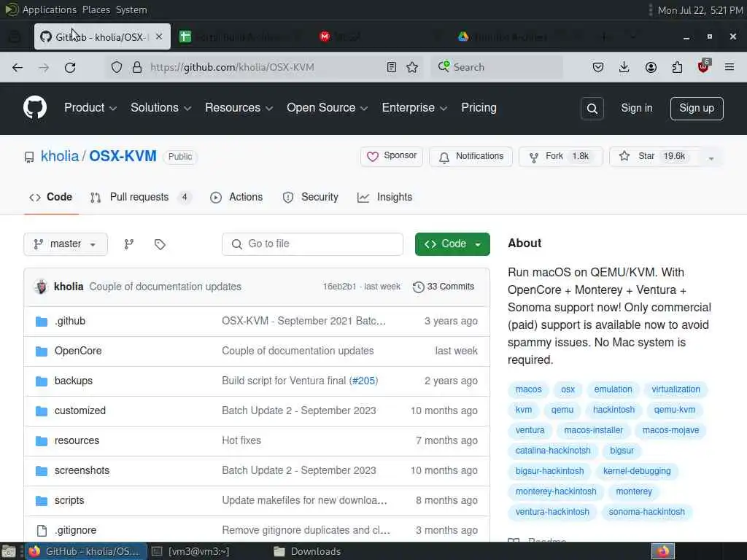Expand the Open Source dropdown
Screen dimensions: 747x560
point(328,108)
